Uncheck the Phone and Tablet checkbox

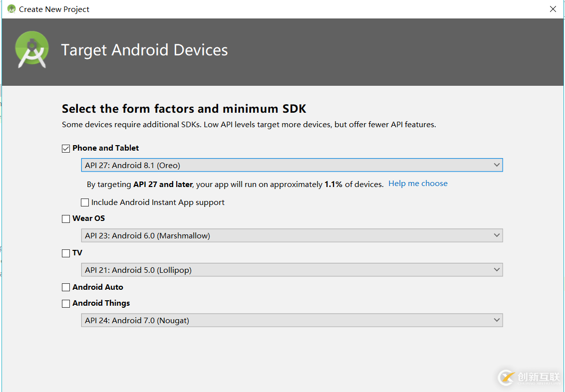[65, 148]
